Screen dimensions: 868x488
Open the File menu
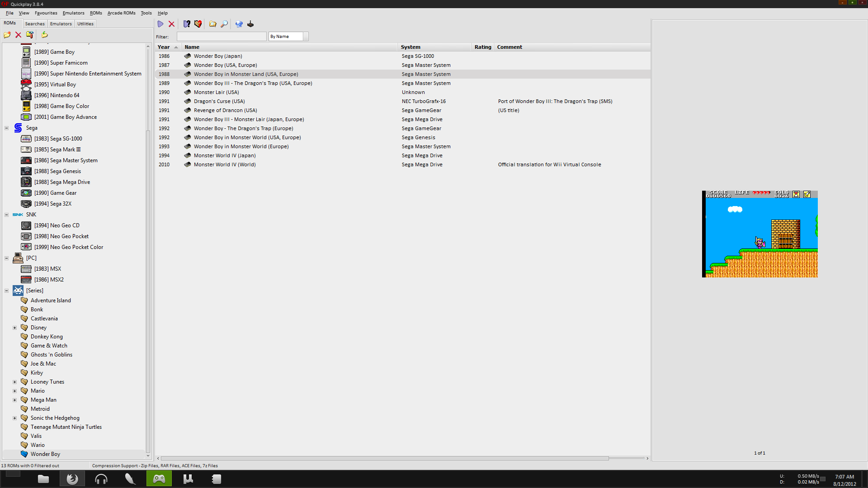(x=9, y=13)
